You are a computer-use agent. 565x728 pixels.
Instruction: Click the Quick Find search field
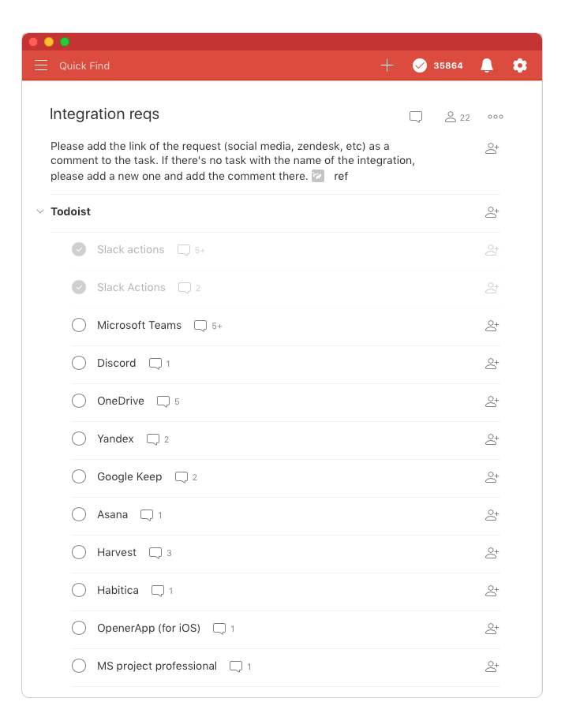click(84, 65)
